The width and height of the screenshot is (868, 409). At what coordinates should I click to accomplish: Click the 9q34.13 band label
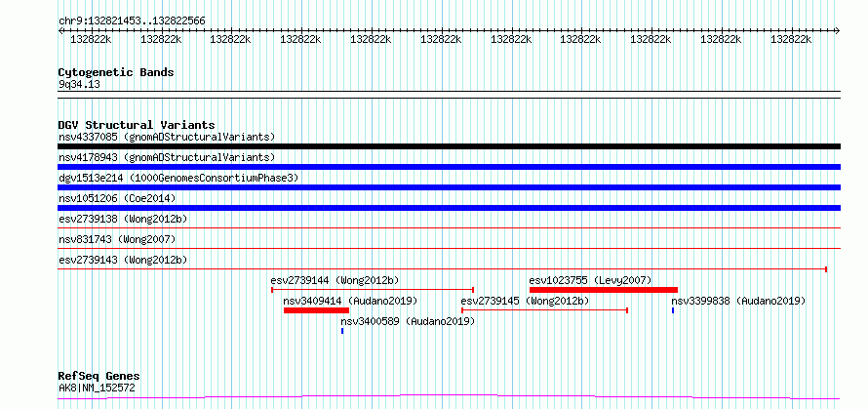click(79, 85)
